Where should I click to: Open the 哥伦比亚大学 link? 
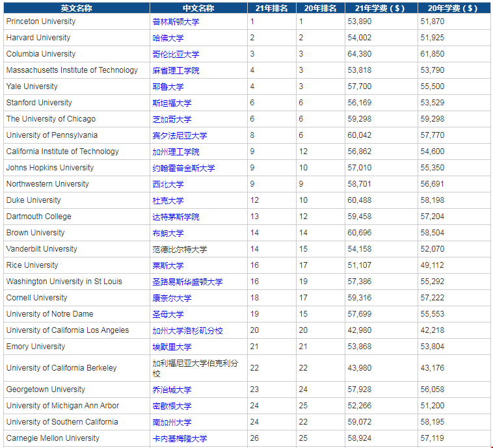(x=176, y=55)
